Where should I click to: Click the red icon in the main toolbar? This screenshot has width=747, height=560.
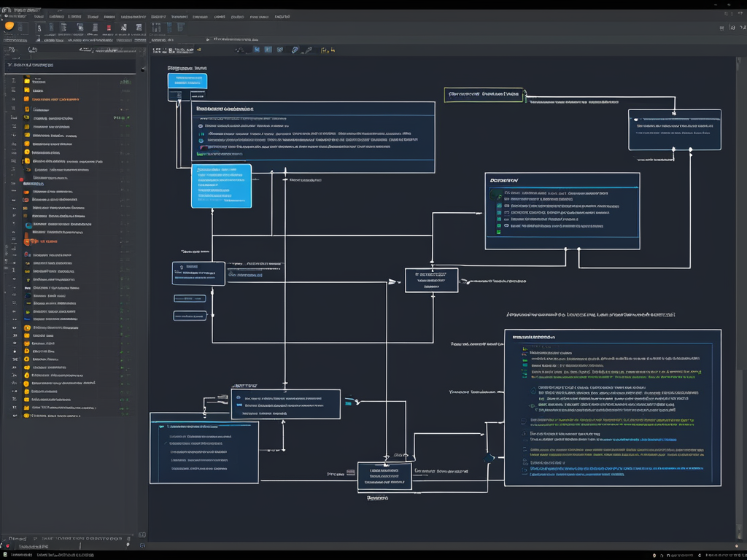(109, 28)
